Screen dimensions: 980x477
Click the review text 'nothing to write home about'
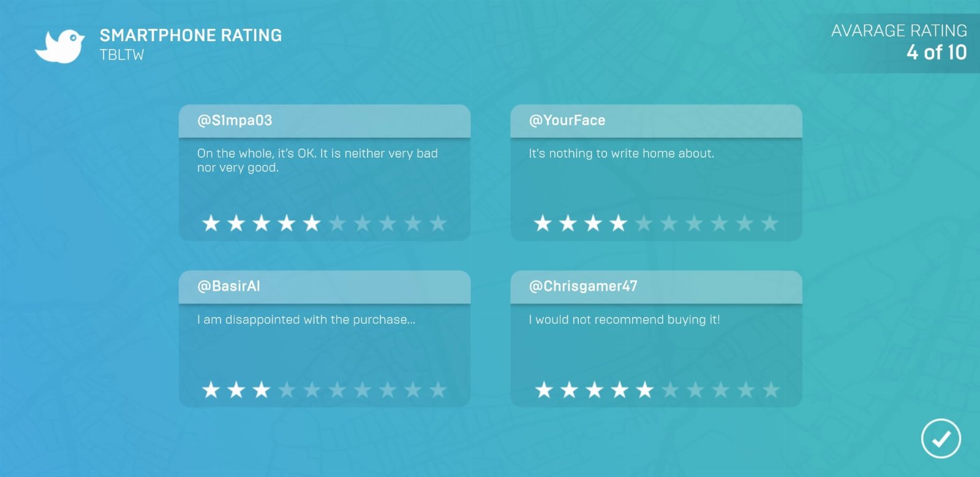[631, 153]
